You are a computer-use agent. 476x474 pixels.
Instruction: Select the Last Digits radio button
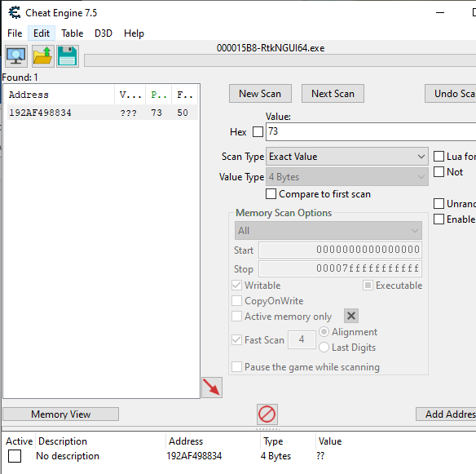tap(324, 348)
